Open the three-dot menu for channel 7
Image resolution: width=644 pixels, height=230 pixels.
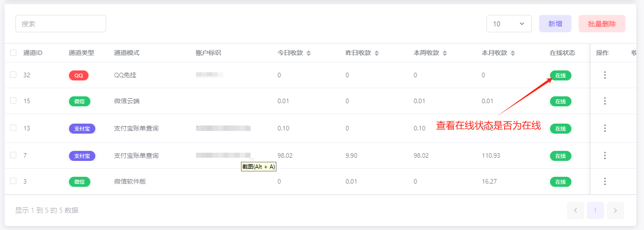[x=605, y=155]
